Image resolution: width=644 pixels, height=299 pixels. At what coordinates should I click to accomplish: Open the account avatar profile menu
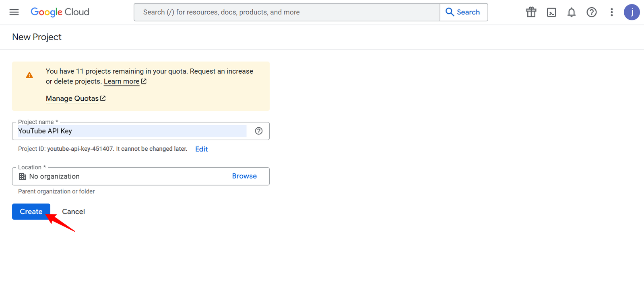632,12
